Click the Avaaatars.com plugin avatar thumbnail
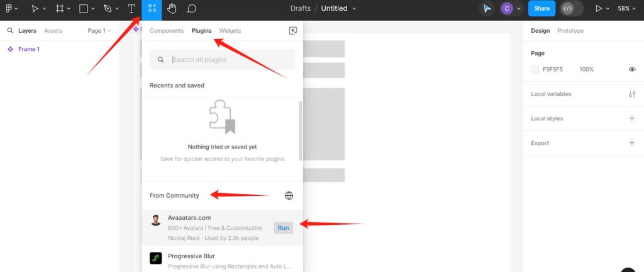644x272 pixels. point(156,220)
